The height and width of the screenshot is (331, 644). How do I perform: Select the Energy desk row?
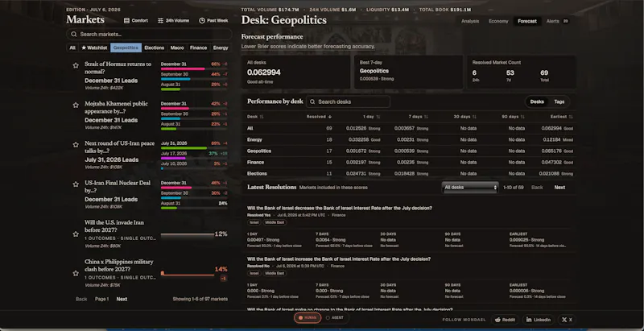[410, 139]
